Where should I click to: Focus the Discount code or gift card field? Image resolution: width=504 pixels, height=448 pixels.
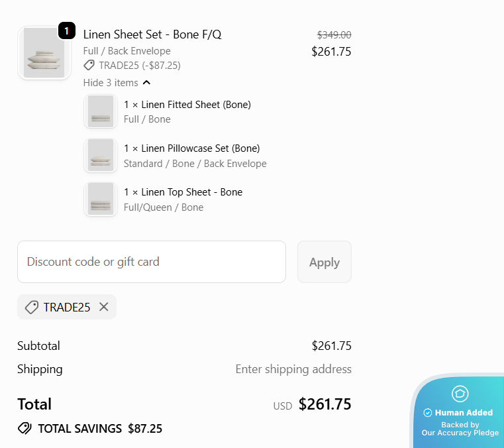tap(152, 262)
